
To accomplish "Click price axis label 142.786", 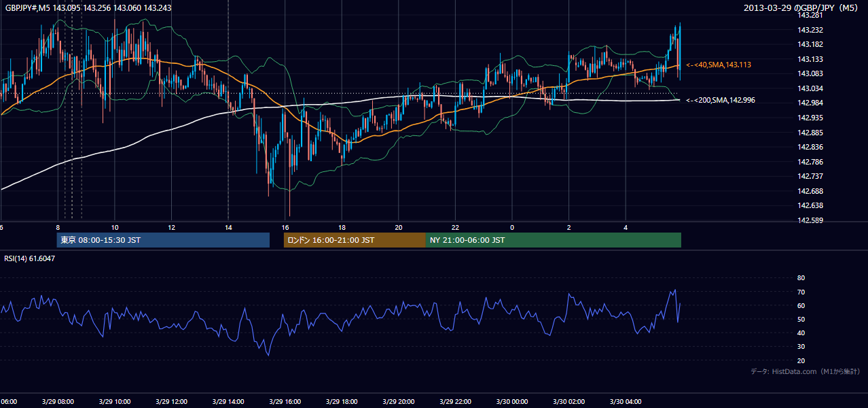I will click(x=810, y=162).
